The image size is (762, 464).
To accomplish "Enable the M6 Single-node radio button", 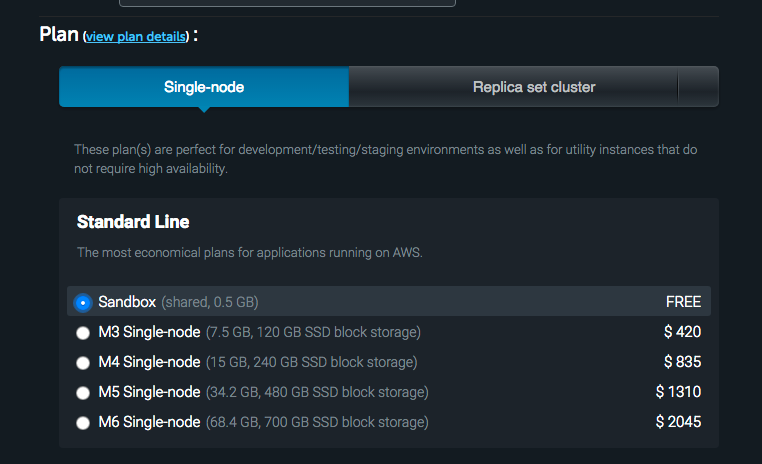I will pos(83,423).
